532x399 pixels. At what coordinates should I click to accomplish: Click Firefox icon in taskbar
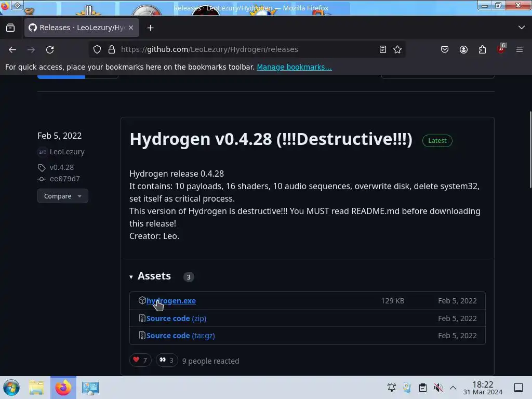[x=63, y=388]
